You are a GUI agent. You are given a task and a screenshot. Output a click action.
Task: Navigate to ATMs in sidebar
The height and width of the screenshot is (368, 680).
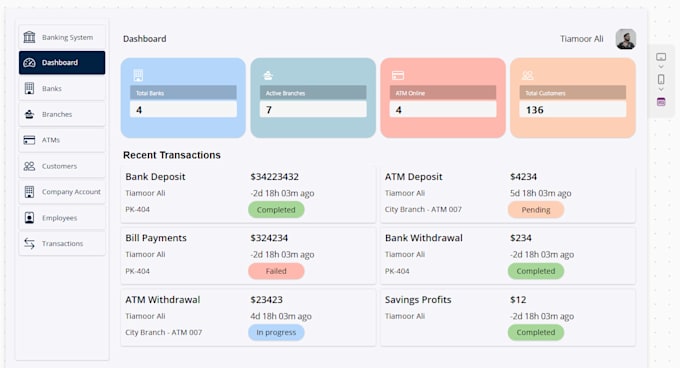click(x=62, y=140)
